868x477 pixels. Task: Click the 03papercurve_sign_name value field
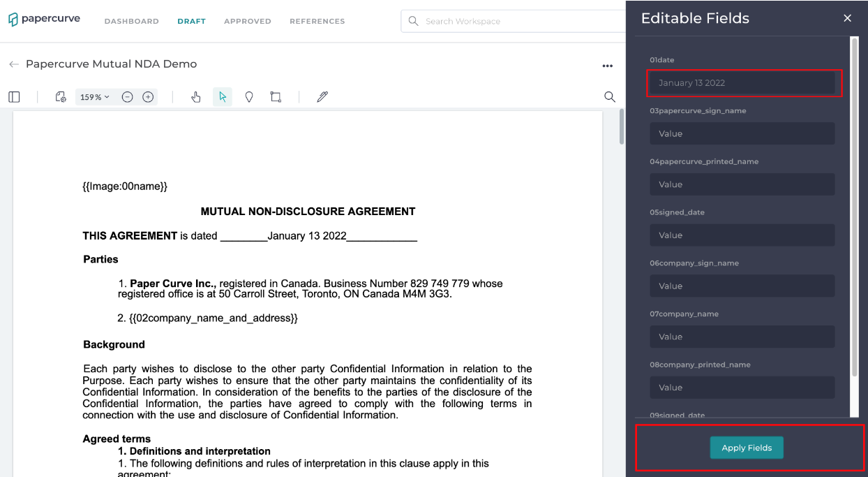pyautogui.click(x=742, y=133)
